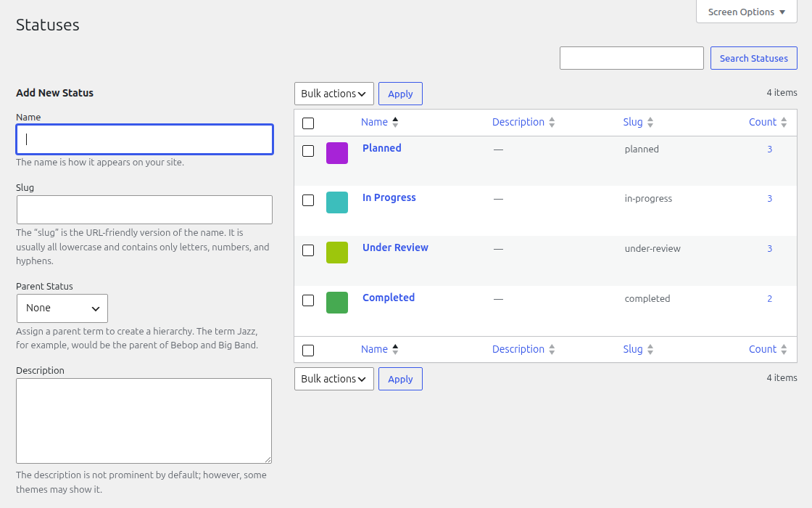Sort by Slug in table header
This screenshot has width=812, height=508.
pyautogui.click(x=638, y=123)
